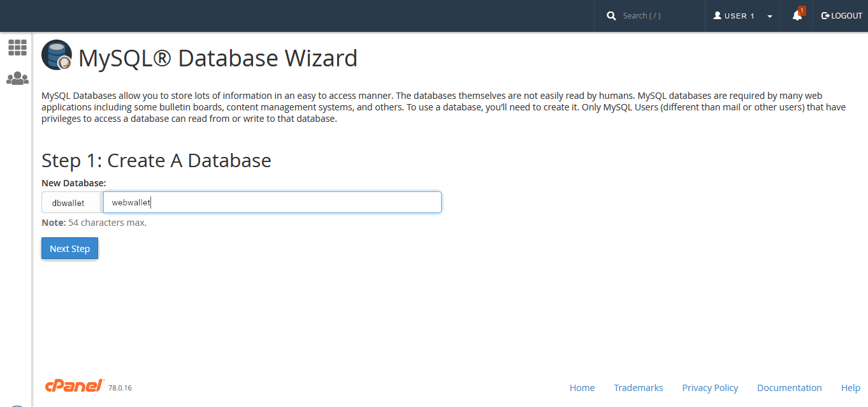
Task: Focus the top Search field
Action: (x=656, y=16)
